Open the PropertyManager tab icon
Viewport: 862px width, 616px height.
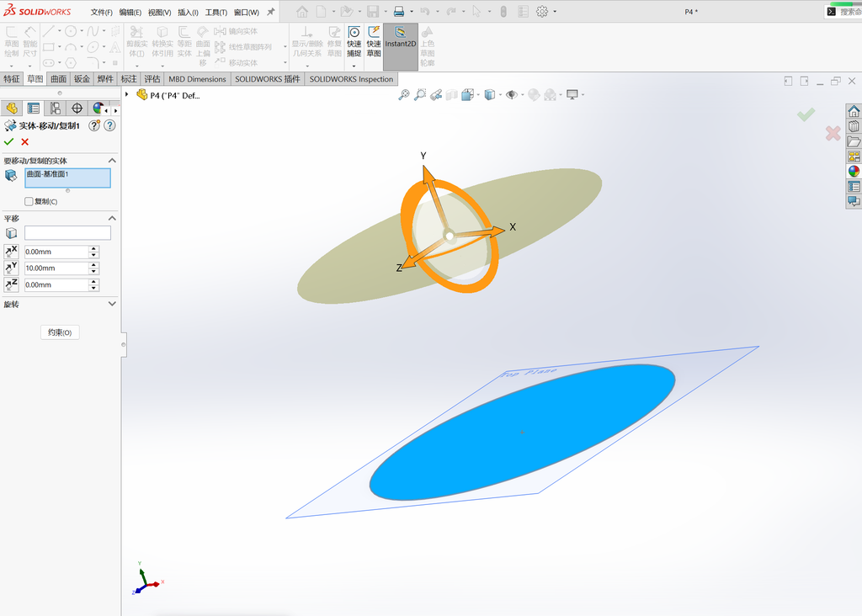34,109
